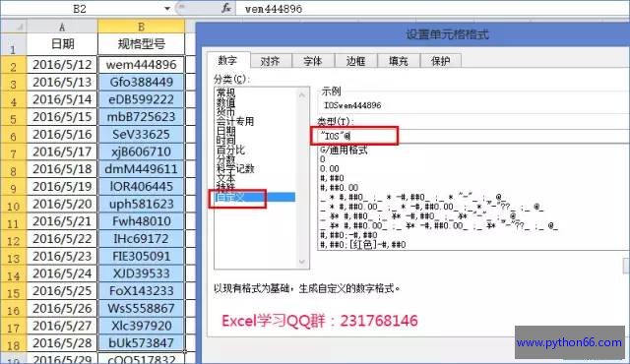The image size is (630, 364).
Task: Click category list scroll down arrow
Action: click(302, 262)
